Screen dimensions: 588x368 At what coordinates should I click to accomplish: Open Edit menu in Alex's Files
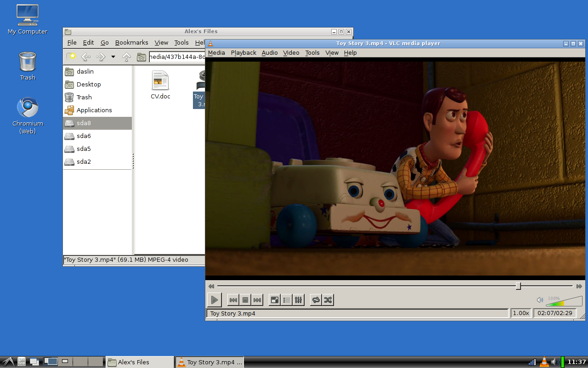pos(88,42)
